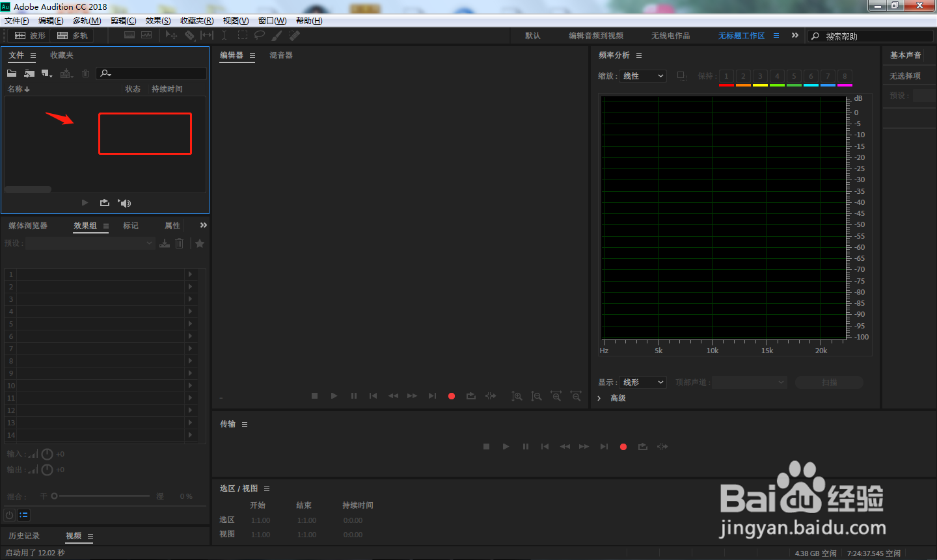Toggle auto-play speaker icon in Files panel

pyautogui.click(x=124, y=203)
